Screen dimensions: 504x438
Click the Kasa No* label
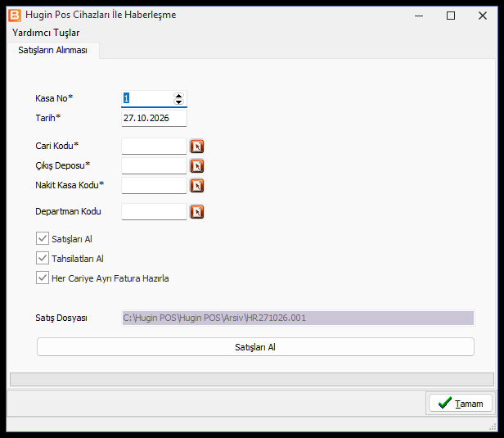(x=54, y=98)
